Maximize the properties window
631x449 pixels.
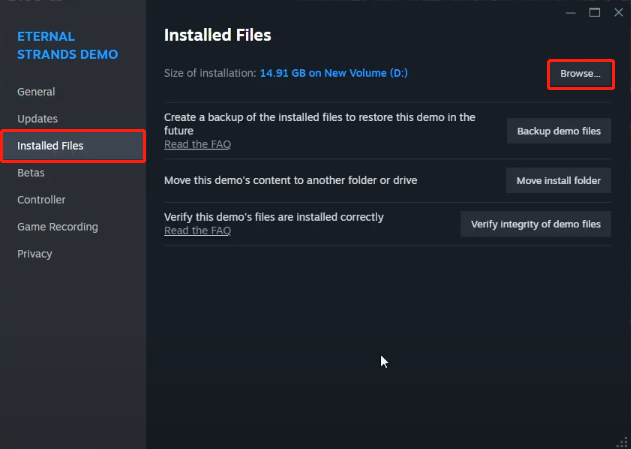[594, 13]
